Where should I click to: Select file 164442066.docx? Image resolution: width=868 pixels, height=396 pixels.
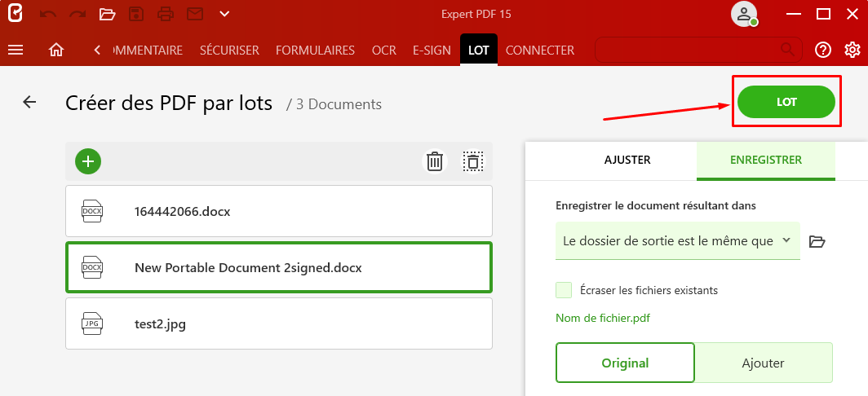pos(279,211)
